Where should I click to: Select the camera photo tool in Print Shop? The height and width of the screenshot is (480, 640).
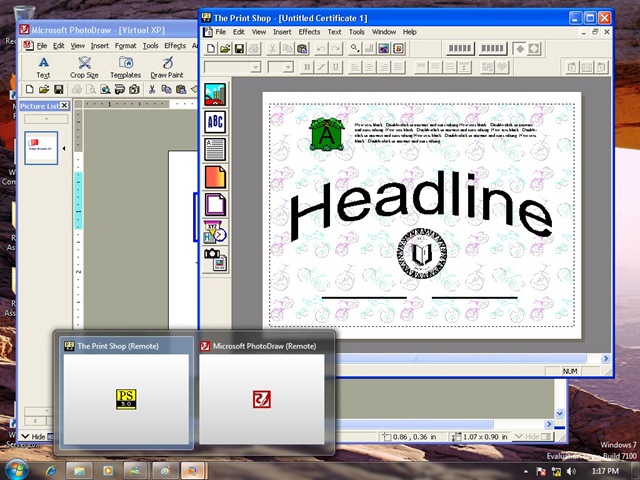coord(215,259)
